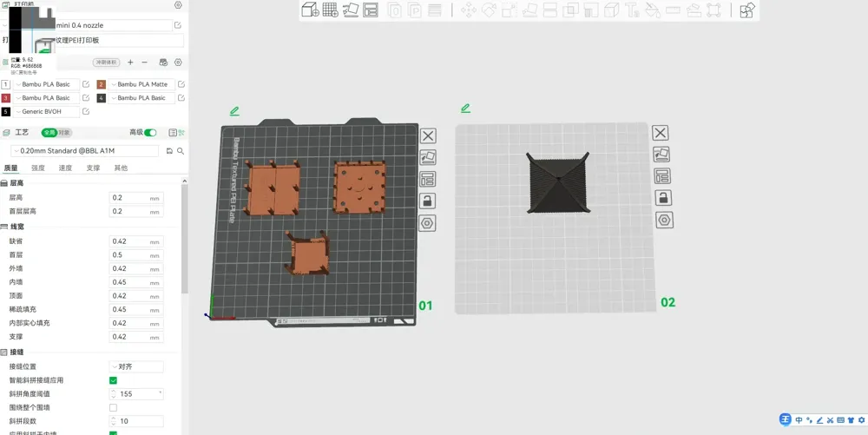Click the AMS sync filament icon
This screenshot has width=868, height=435.
click(163, 63)
